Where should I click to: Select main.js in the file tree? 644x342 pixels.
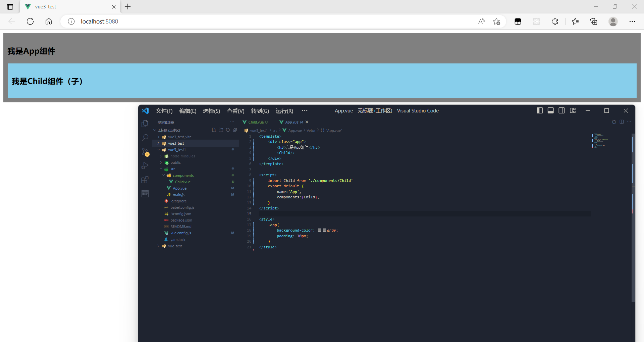click(178, 194)
